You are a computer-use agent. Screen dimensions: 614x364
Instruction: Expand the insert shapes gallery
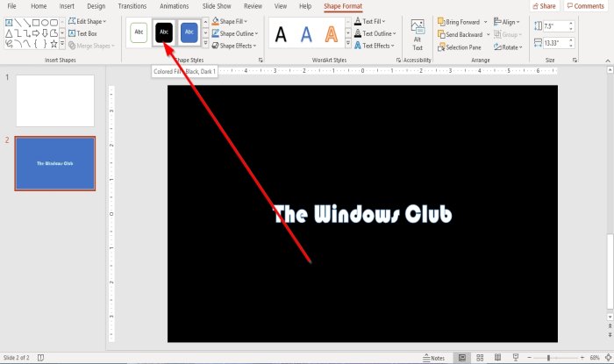pyautogui.click(x=62, y=44)
